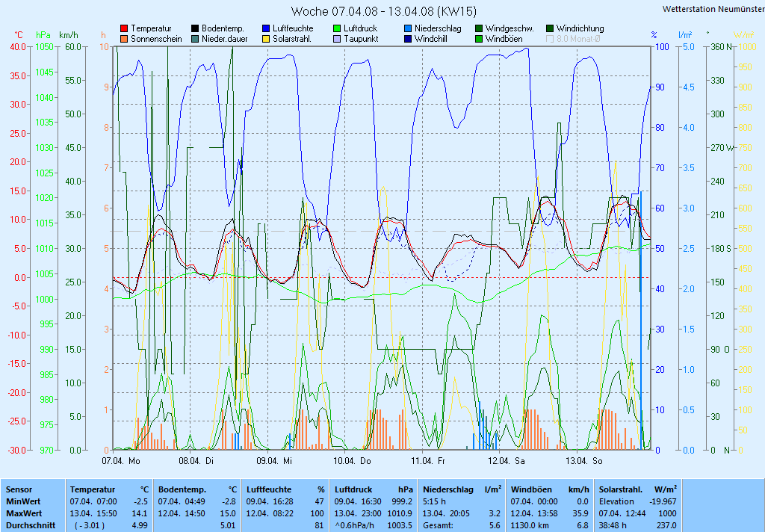This screenshot has height=532, width=765.
Task: Enable the 8.0 Monat-Ø checkbox
Action: [550, 39]
